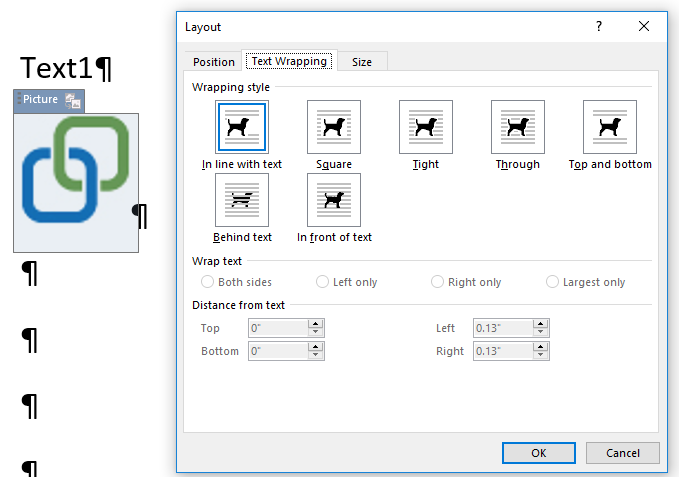This screenshot has width=679, height=477.
Task: Pick the In front of text icon
Action: 334,200
